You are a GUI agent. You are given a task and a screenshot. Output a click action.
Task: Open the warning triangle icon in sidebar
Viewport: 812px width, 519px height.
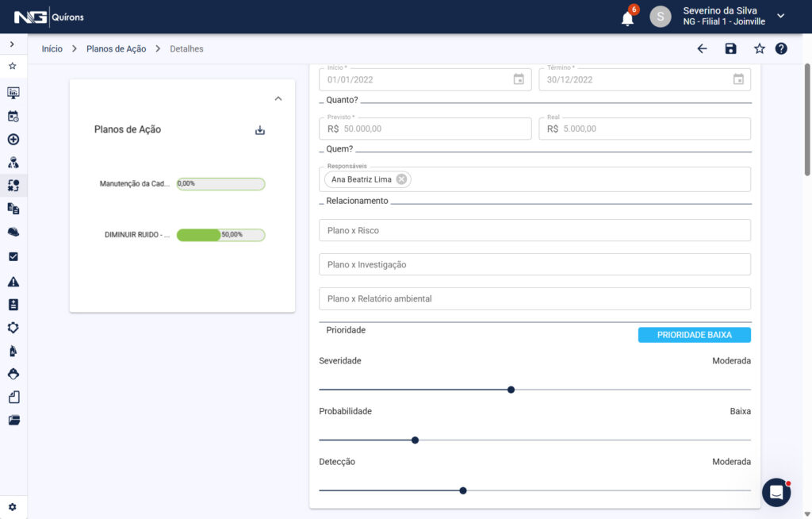(13, 282)
